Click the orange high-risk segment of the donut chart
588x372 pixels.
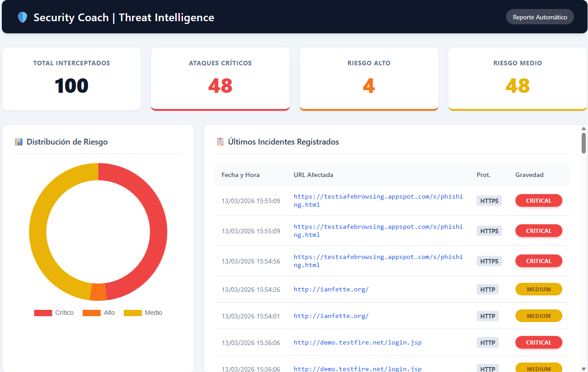[x=98, y=292]
